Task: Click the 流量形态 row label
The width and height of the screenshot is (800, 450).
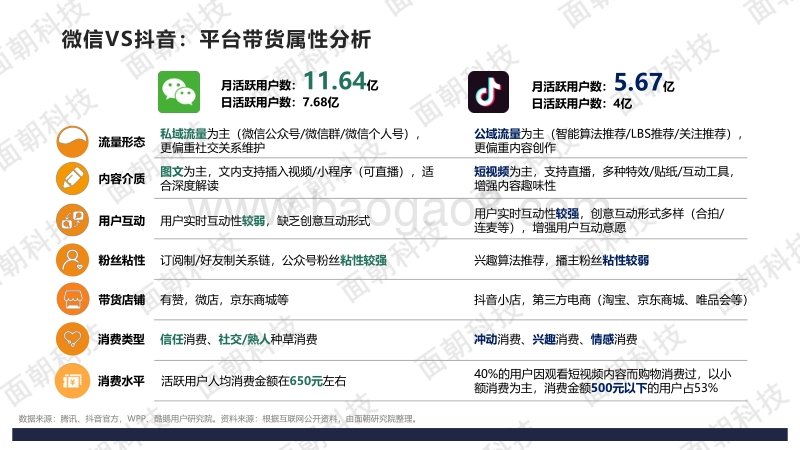Action: 121,142
